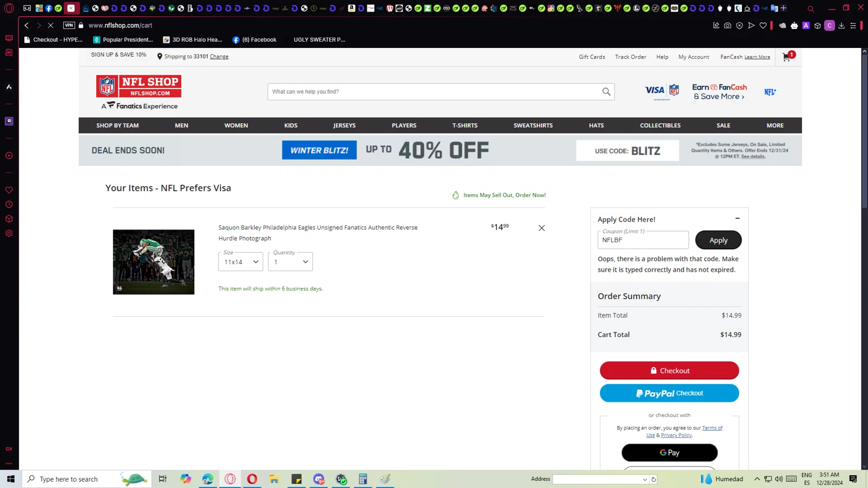
Task: Open Windows Start menu
Action: [x=10, y=479]
